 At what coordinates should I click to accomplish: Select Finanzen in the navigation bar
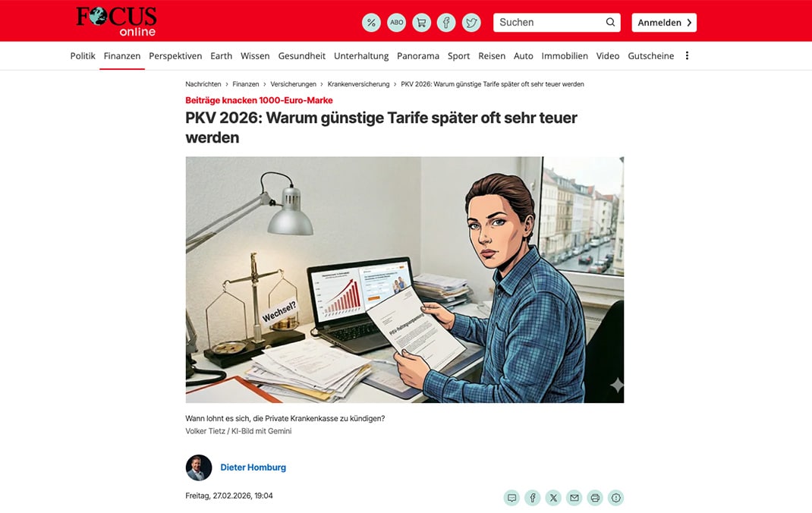pyautogui.click(x=122, y=55)
